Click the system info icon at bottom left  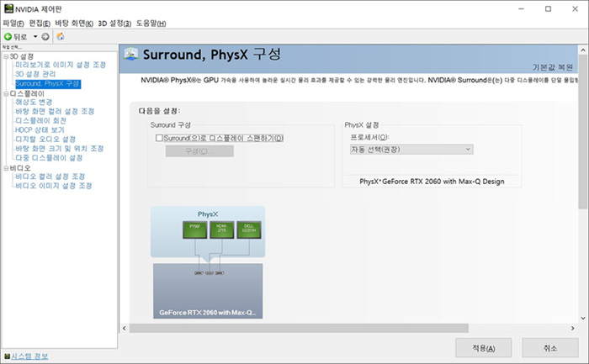pos(7,356)
